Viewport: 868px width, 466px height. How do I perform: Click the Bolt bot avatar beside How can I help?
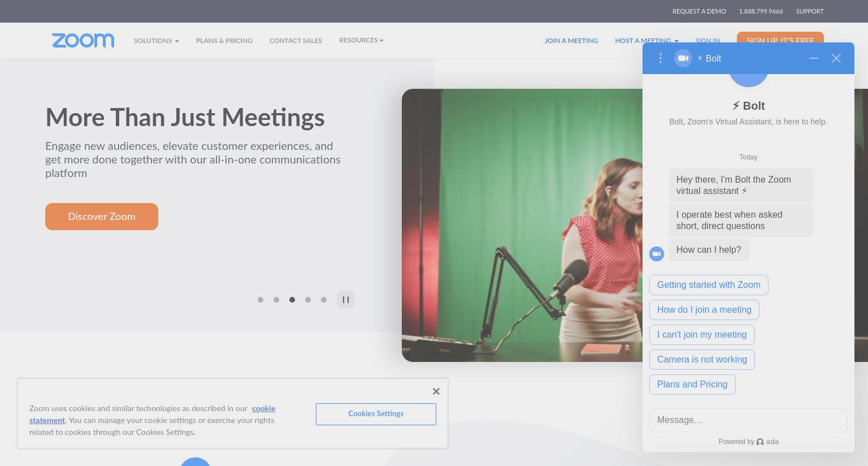click(x=657, y=254)
